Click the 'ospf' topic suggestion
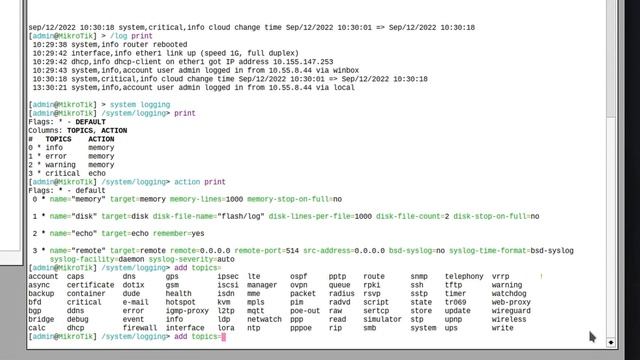 tap(298, 276)
